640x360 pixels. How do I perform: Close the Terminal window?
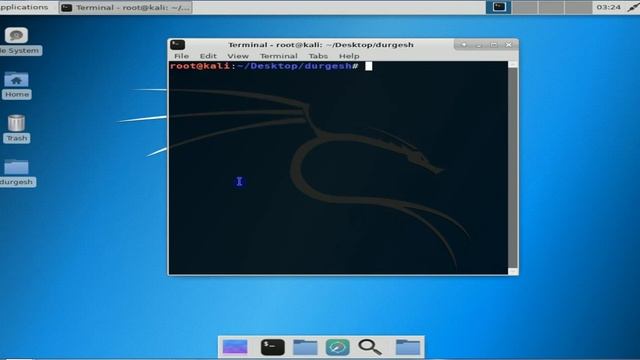509,44
